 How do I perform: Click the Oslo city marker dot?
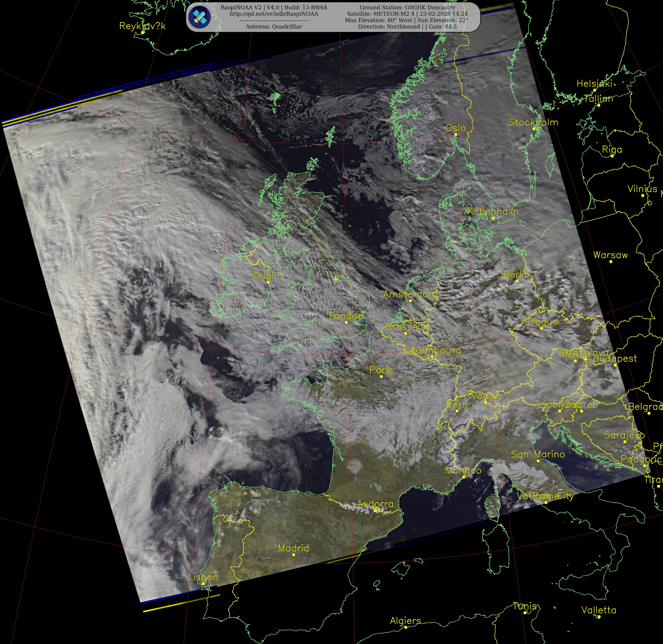(456, 134)
